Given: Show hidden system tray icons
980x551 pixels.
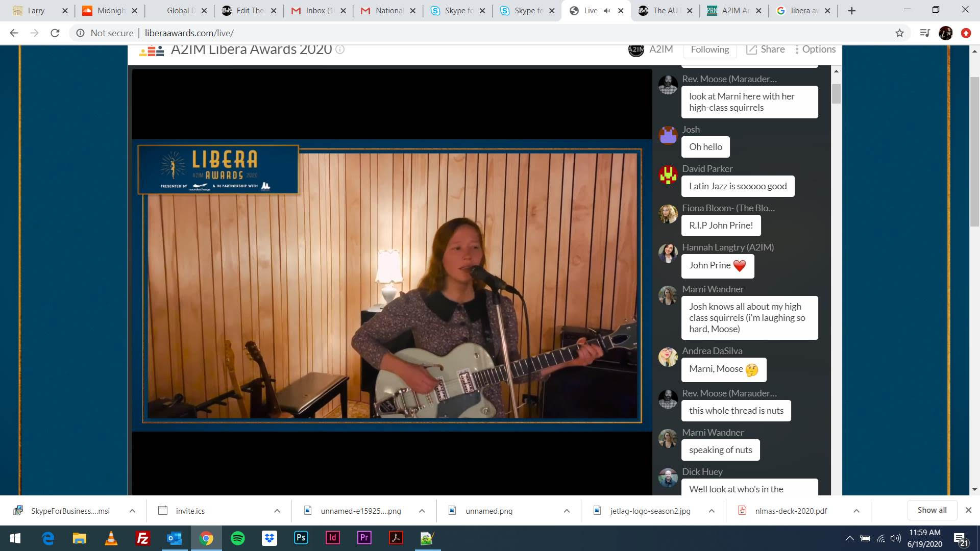Looking at the screenshot, I should [x=849, y=538].
